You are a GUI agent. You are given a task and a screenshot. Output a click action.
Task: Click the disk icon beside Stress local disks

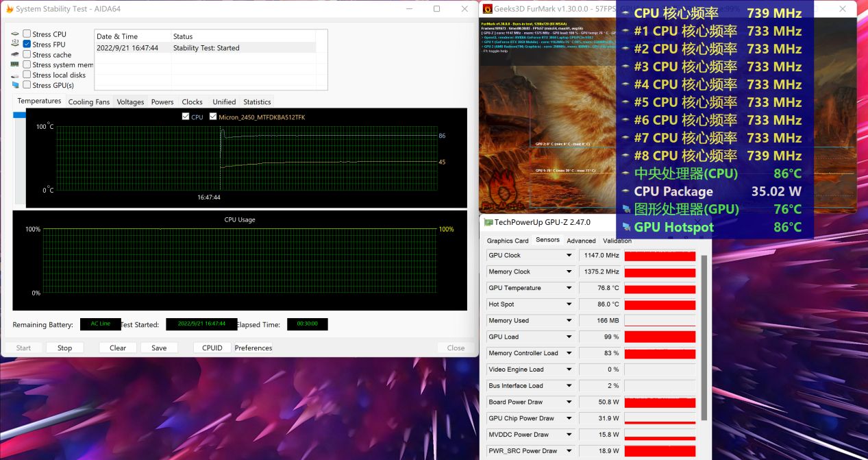[x=15, y=75]
